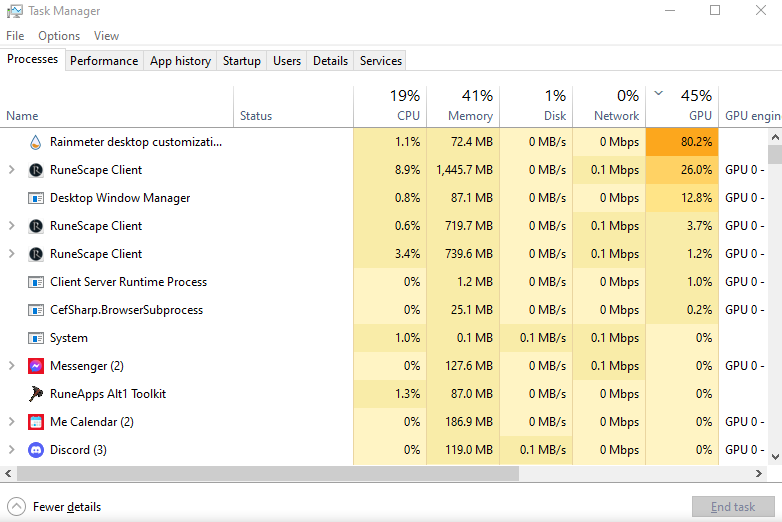Click the horizontal scrollbar right arrow
This screenshot has height=522, width=782.
click(759, 473)
